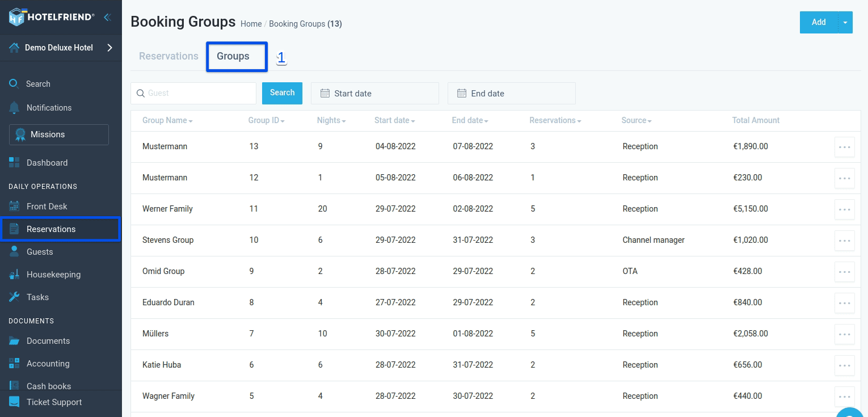
Task: Click the Reservations document icon in sidebar
Action: (x=14, y=229)
